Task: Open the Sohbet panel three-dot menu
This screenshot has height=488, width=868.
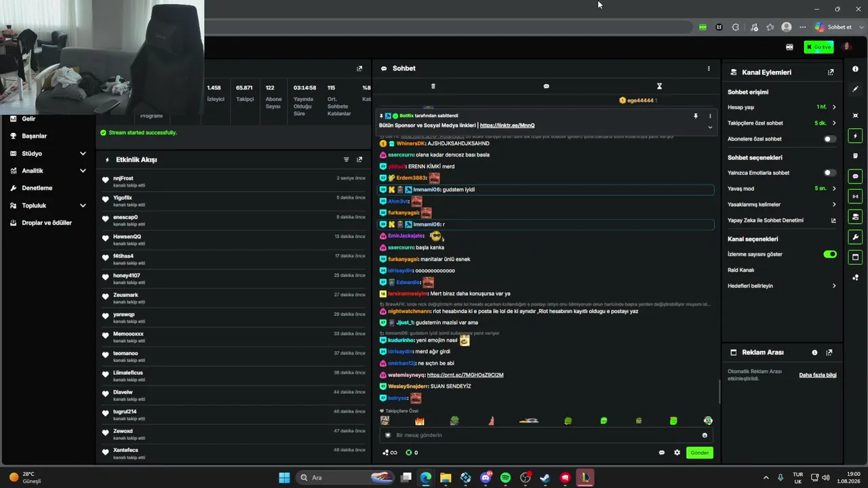Action: [x=709, y=68]
